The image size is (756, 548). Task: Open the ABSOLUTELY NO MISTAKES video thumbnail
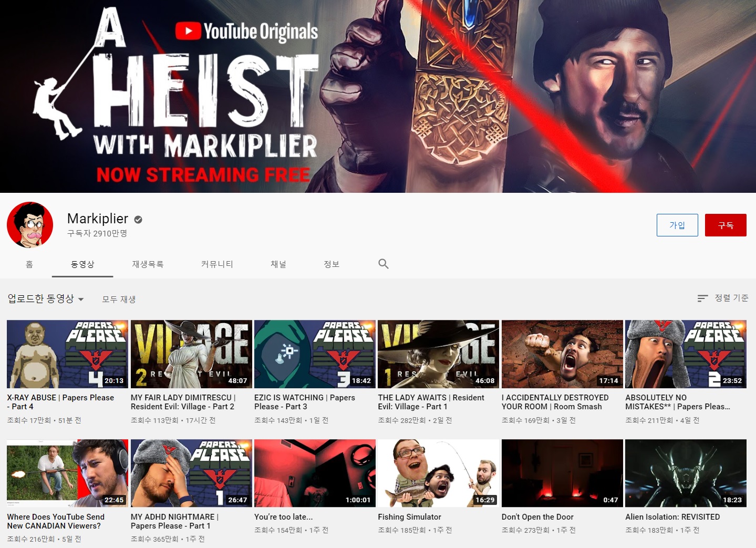click(686, 354)
